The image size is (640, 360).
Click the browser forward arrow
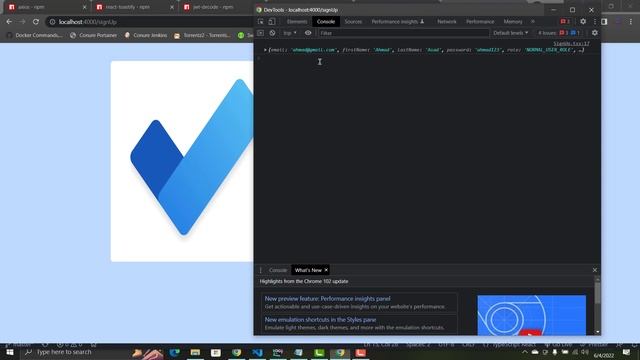tap(22, 22)
